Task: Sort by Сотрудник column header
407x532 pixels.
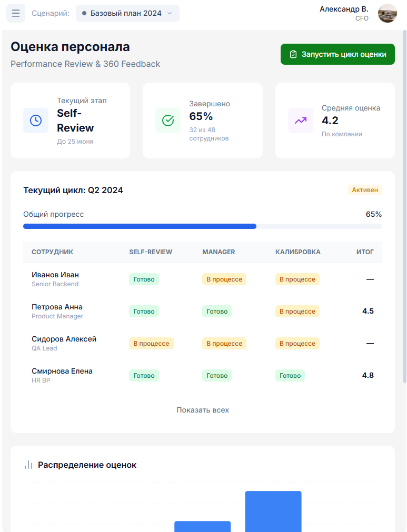Action: pos(52,252)
